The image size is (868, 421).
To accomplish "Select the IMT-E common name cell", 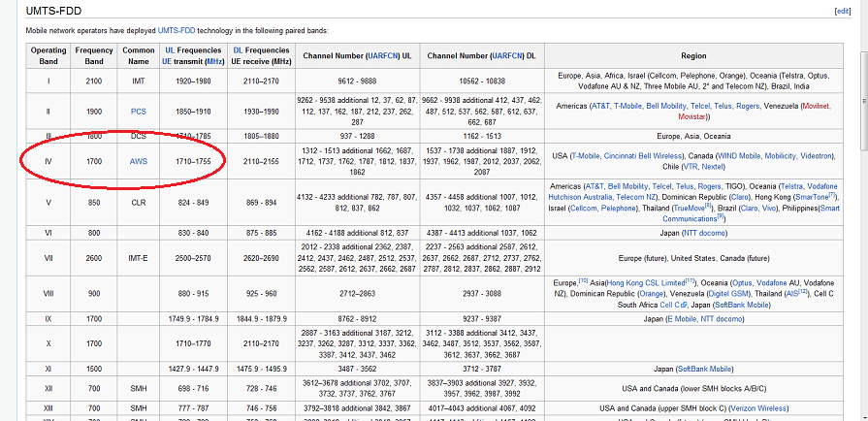I will (139, 258).
